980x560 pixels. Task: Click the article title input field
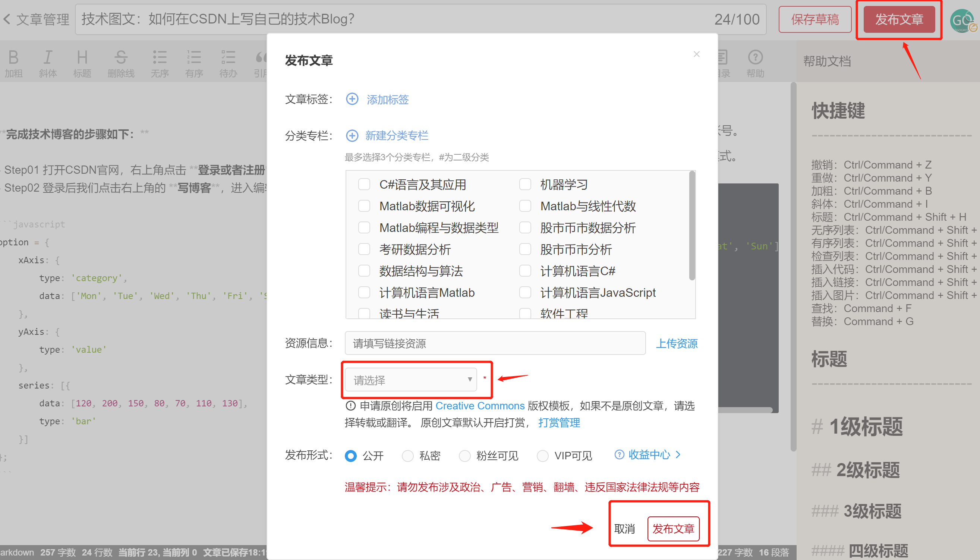(x=420, y=19)
